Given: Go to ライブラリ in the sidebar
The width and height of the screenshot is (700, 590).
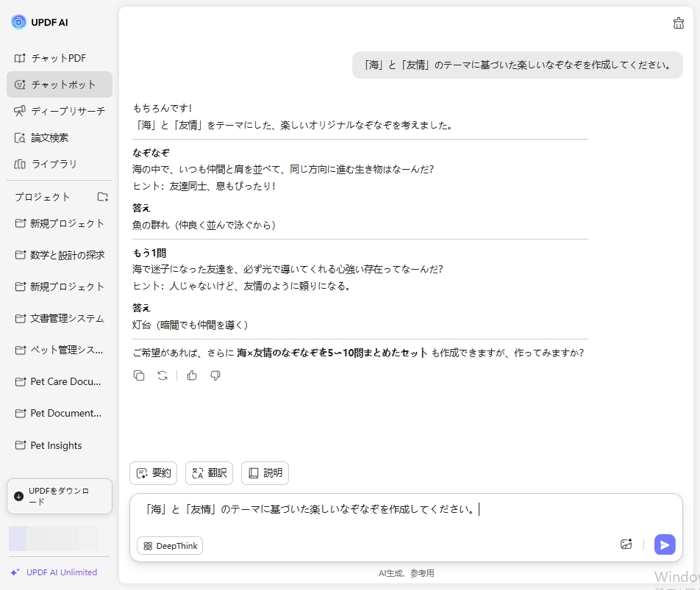Looking at the screenshot, I should click(x=60, y=164).
